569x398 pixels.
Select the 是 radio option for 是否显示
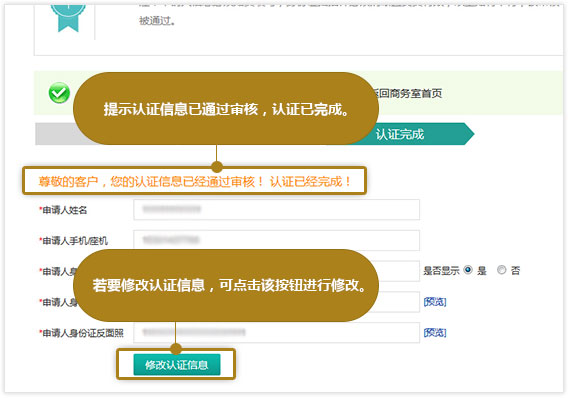468,270
